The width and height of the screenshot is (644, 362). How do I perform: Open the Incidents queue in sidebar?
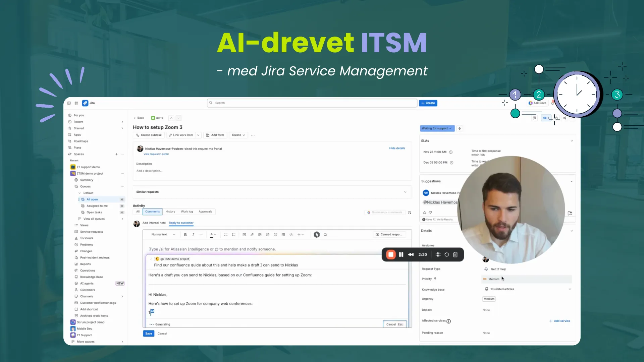pyautogui.click(x=86, y=238)
